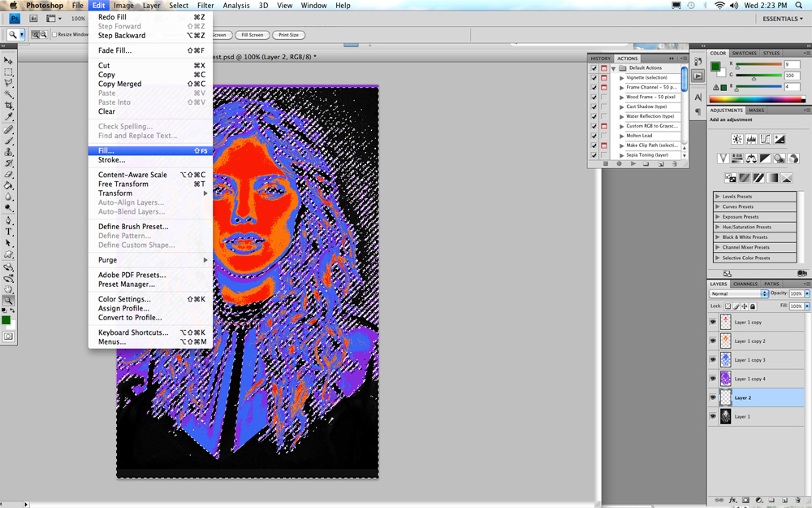The width and height of the screenshot is (812, 508).
Task: Select the Hand tool
Action: tap(8, 289)
